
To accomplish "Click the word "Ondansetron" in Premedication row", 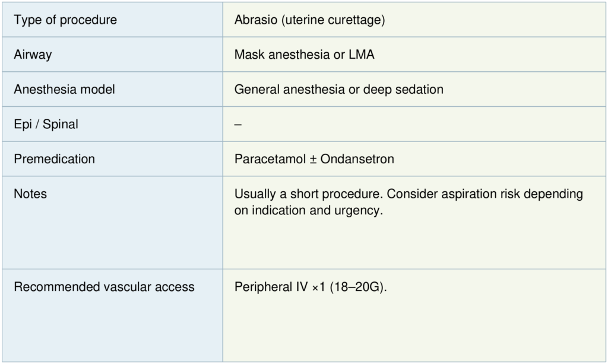I will click(357, 159).
